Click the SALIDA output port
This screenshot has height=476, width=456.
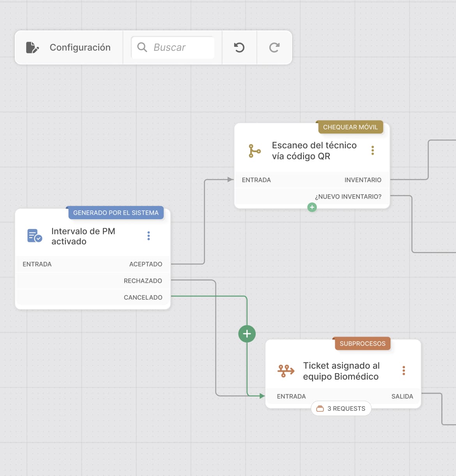coord(402,396)
